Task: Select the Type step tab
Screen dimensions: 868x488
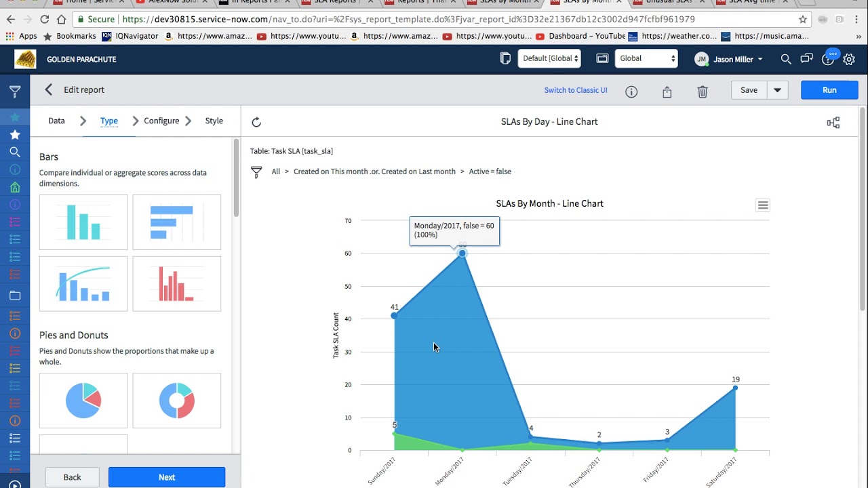Action: coord(109,121)
